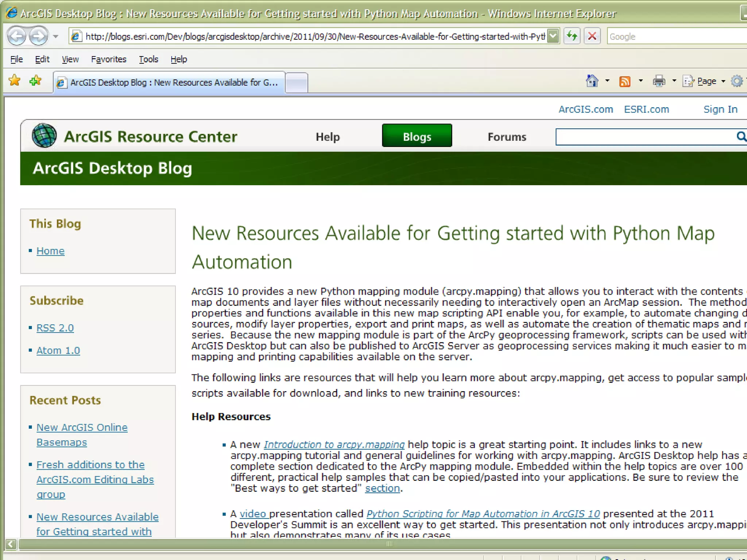Click Add to Favorites star-plus icon
Viewport: 747px width, 560px height.
[35, 81]
